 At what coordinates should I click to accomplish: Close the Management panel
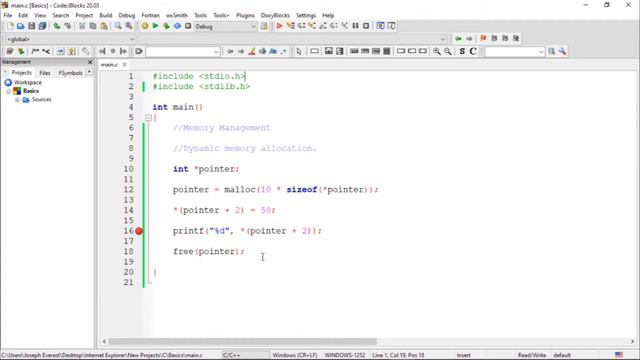pyautogui.click(x=90, y=62)
